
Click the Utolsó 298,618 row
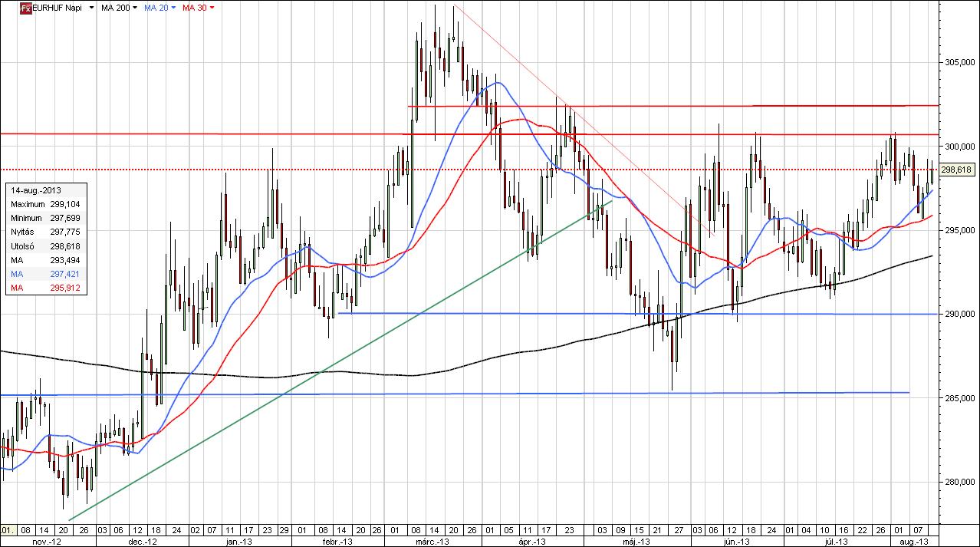coord(44,246)
